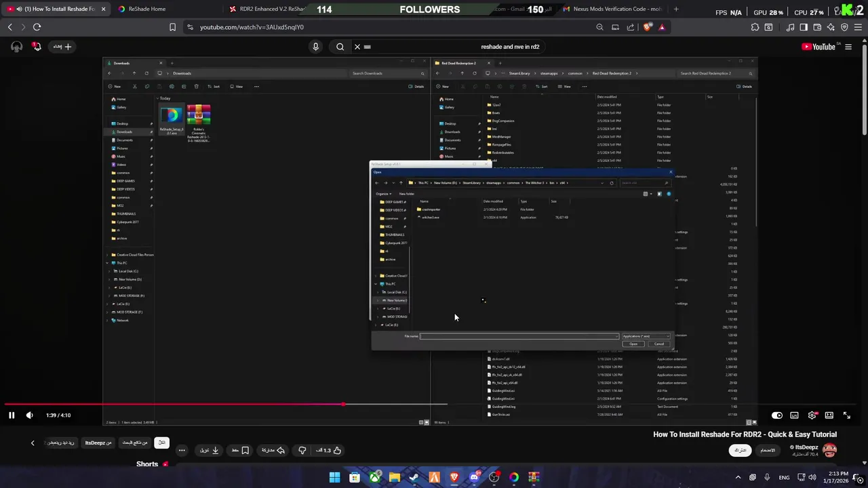
Task: Click the Share button under the video
Action: [273, 450]
